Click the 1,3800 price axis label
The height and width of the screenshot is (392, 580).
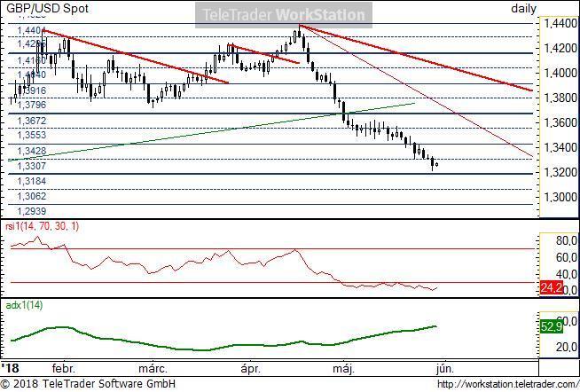(560, 98)
